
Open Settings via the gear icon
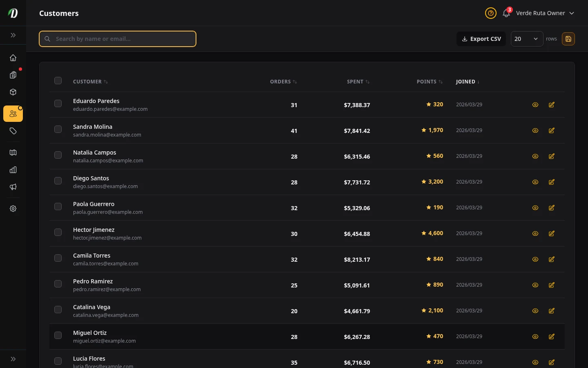(x=13, y=209)
